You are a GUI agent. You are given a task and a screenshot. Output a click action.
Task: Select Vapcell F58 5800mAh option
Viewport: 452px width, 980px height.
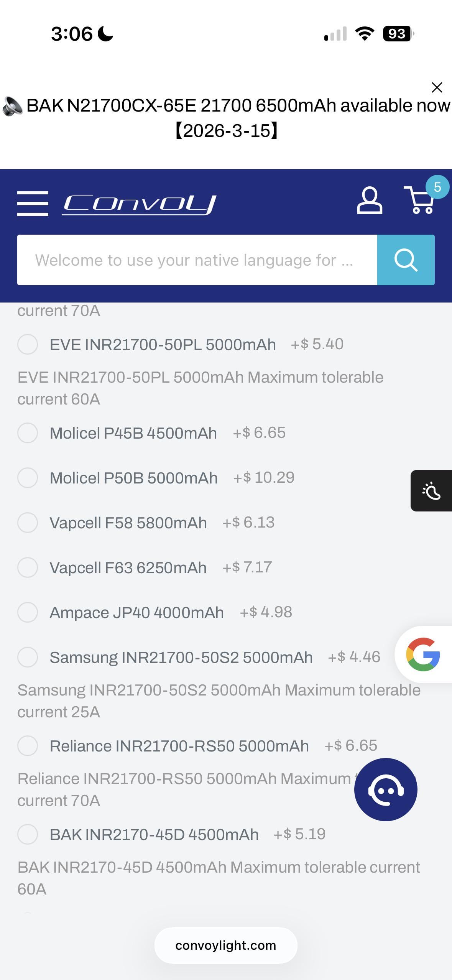tap(28, 523)
